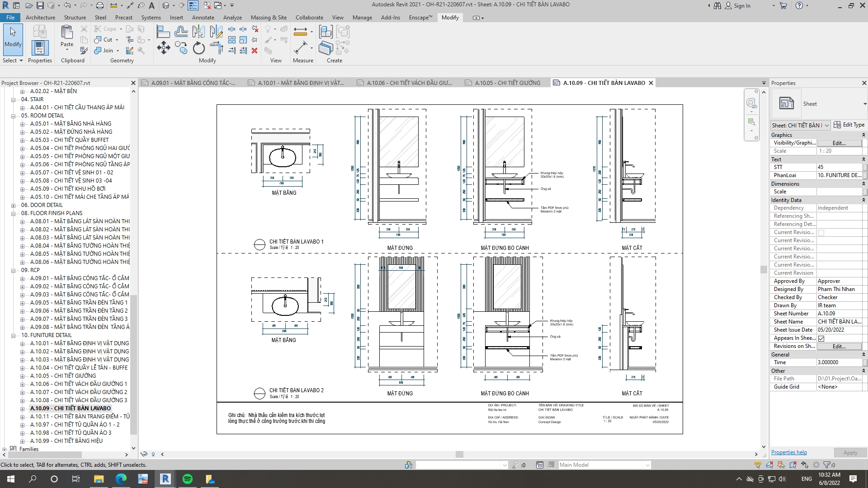Expand the 06. DOOR DETAIL node
This screenshot has height=488, width=868.
[14, 205]
